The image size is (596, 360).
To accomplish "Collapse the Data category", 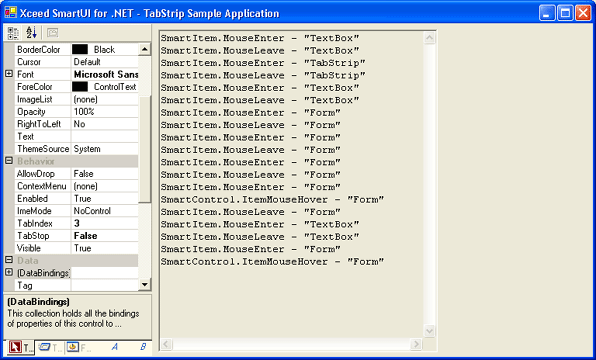I will 9,260.
